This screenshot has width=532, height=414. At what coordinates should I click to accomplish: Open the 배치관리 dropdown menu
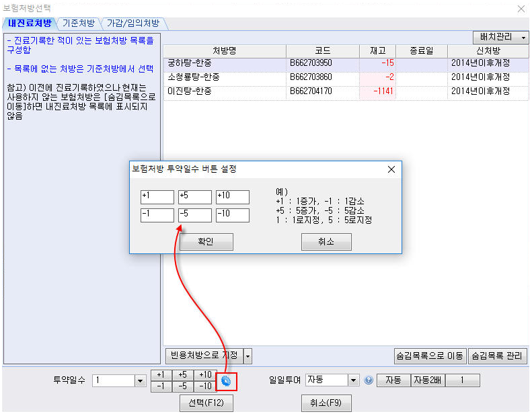click(x=501, y=37)
